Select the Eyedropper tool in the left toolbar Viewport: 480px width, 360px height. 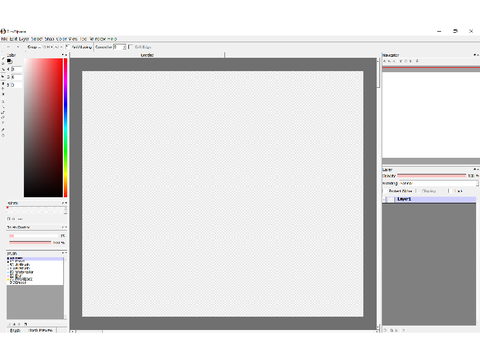(x=3, y=130)
